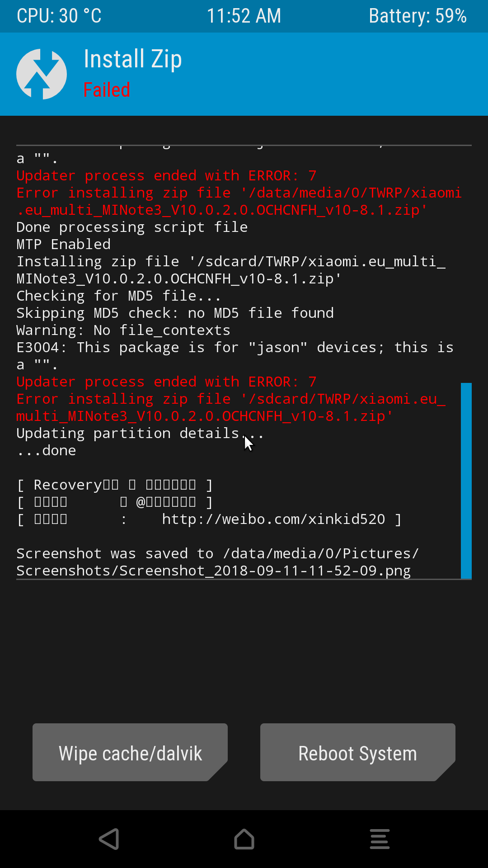
Task: Tap the Install Zip title
Action: pos(133,59)
